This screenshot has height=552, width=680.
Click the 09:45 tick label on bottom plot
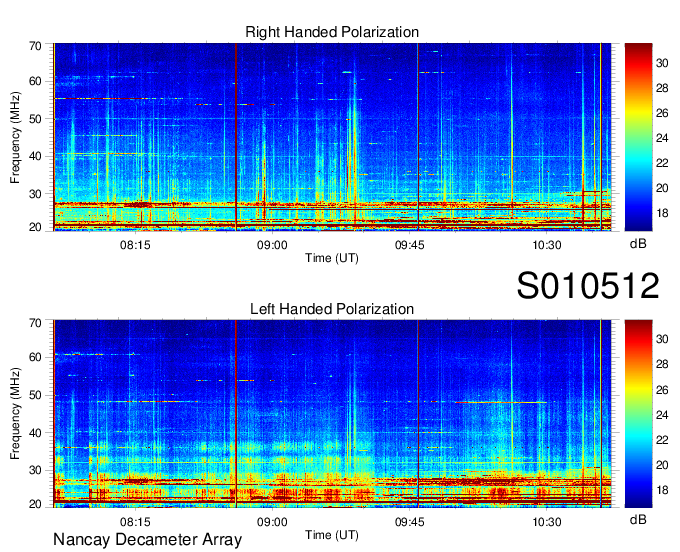[x=409, y=522]
